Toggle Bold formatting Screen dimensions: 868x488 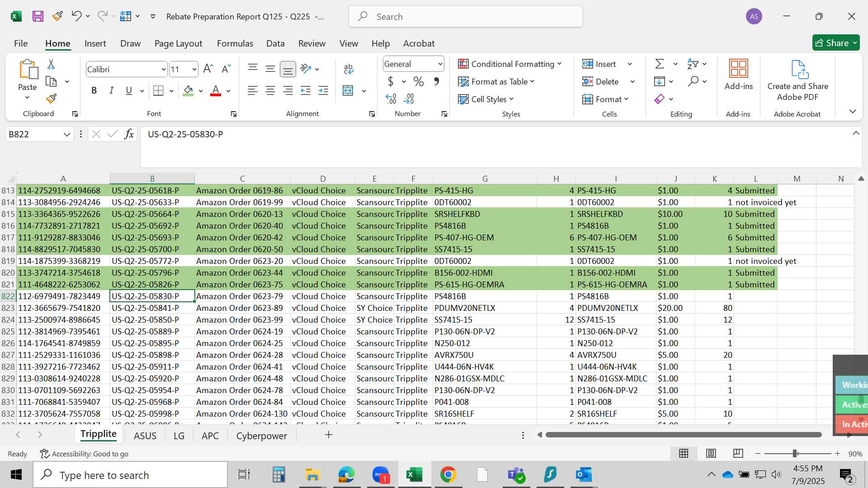pos(94,91)
